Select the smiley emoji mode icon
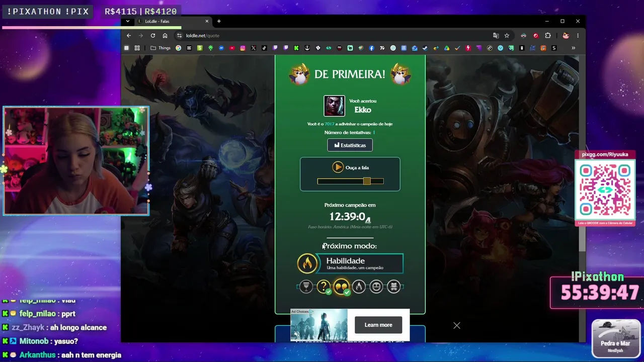Image resolution: width=644 pixels, height=362 pixels. tap(376, 287)
